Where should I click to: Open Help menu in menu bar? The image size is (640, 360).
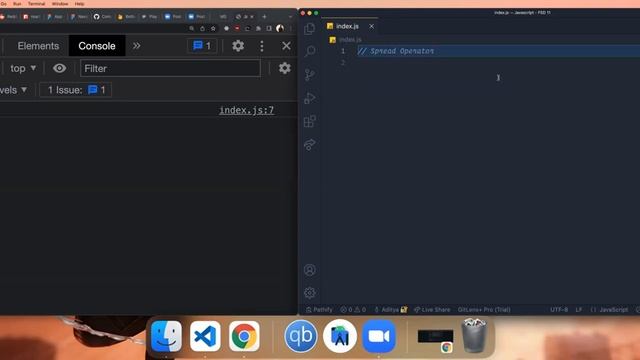click(80, 4)
